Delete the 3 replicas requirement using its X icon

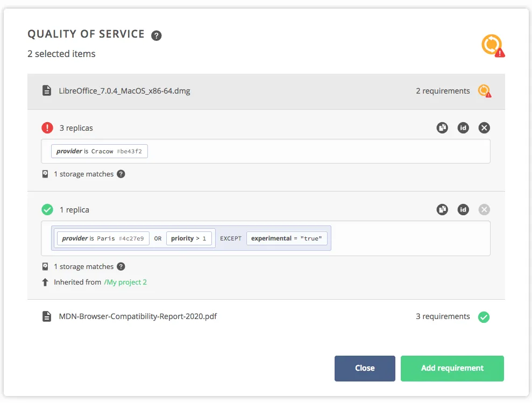click(x=484, y=128)
